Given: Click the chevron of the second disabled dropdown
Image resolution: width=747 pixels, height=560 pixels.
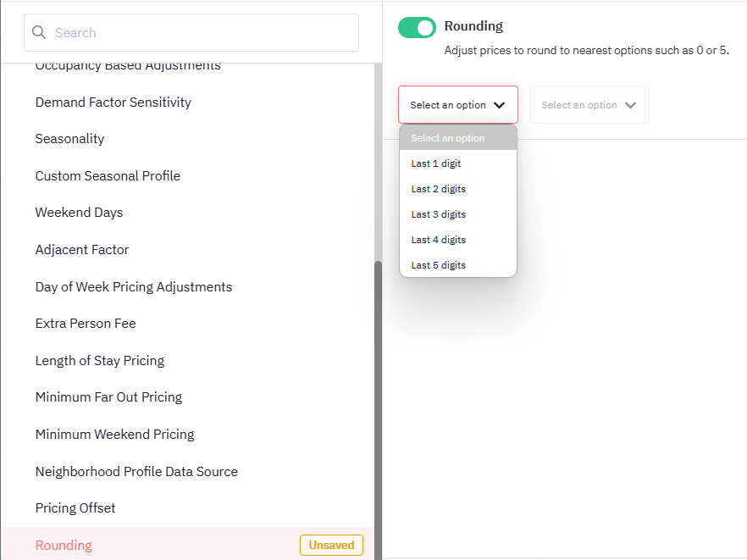Looking at the screenshot, I should (630, 105).
